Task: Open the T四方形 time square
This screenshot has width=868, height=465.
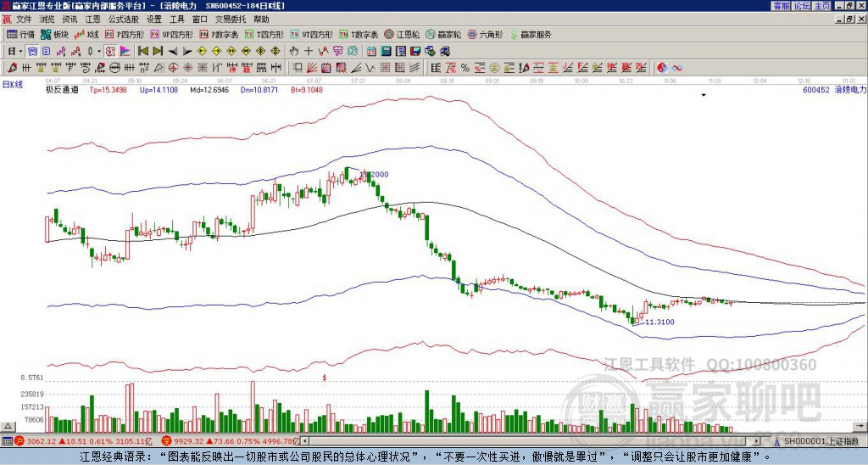Action: coord(264,34)
